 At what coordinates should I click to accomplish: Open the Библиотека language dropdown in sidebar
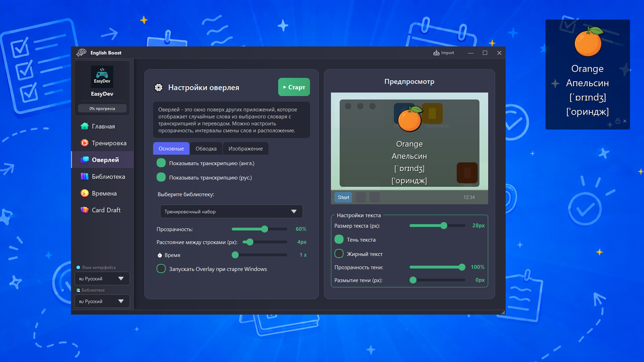pyautogui.click(x=102, y=301)
